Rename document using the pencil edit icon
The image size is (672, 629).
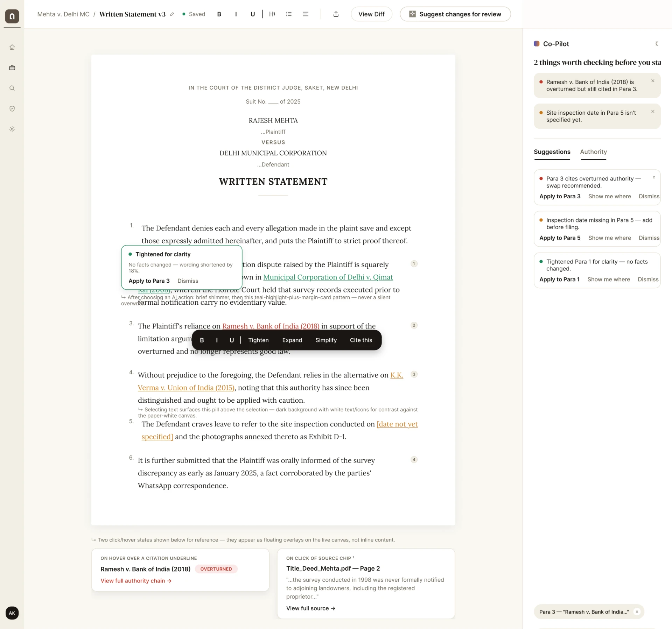(x=172, y=14)
